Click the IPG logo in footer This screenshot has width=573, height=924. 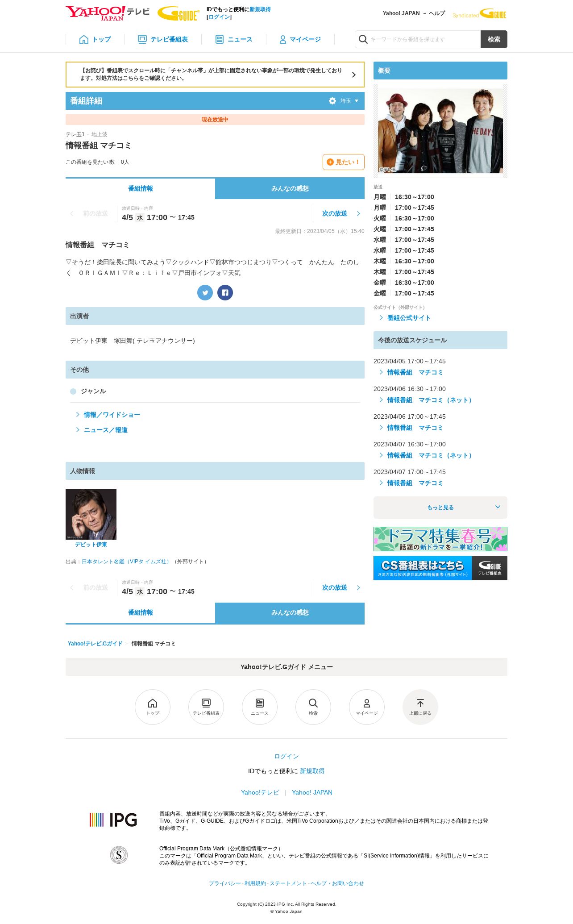click(113, 820)
